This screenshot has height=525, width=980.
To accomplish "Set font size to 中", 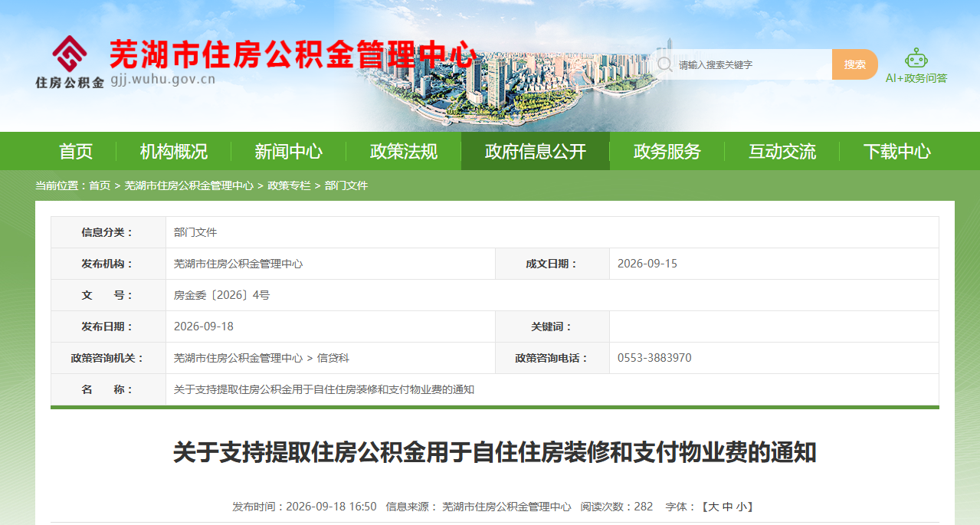I will 727,507.
